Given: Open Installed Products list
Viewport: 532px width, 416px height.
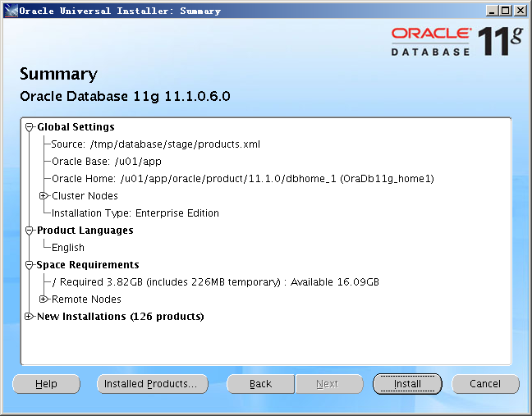Looking at the screenshot, I should click(x=152, y=384).
